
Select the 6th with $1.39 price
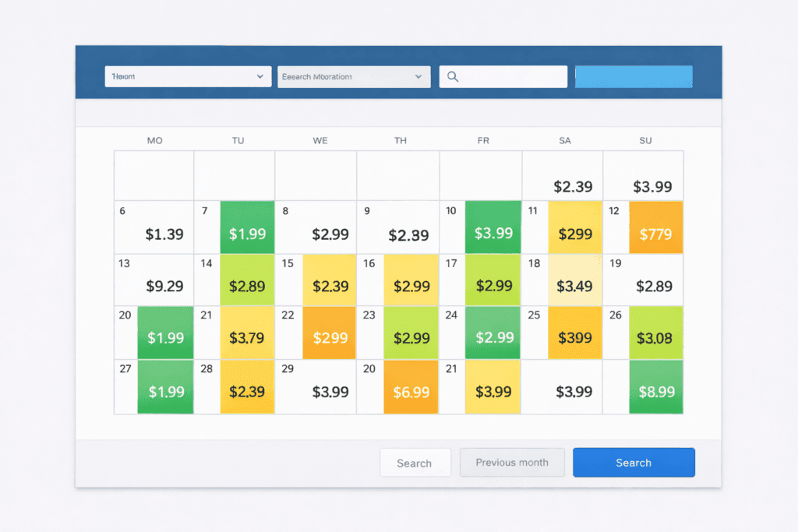click(164, 234)
